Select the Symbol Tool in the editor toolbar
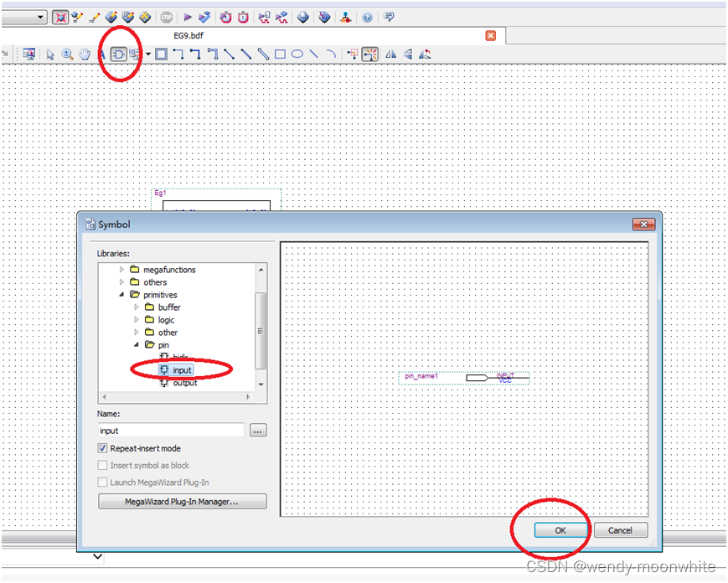The width and height of the screenshot is (728, 583). coord(120,54)
